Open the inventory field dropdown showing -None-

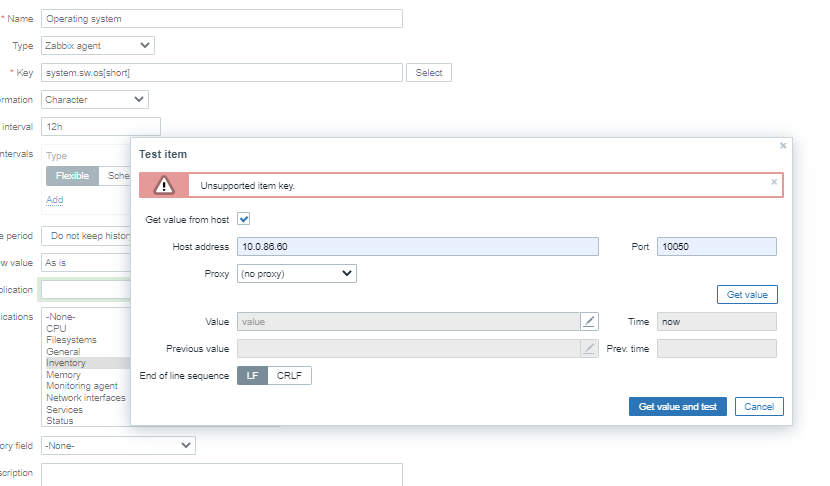click(118, 445)
